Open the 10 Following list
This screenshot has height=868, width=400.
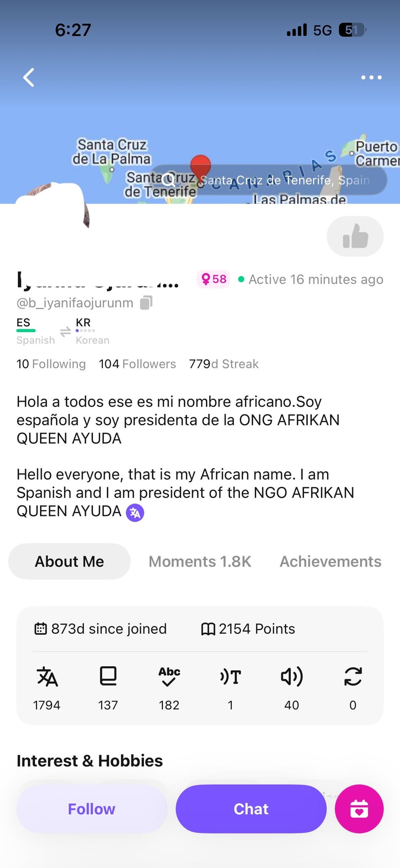[51, 364]
